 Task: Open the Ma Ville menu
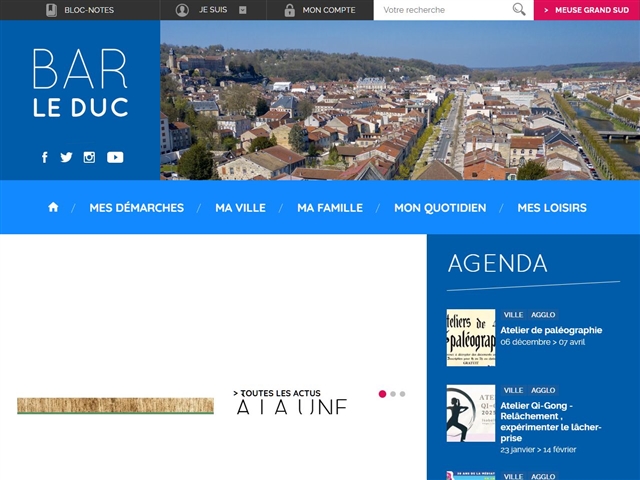(x=240, y=208)
